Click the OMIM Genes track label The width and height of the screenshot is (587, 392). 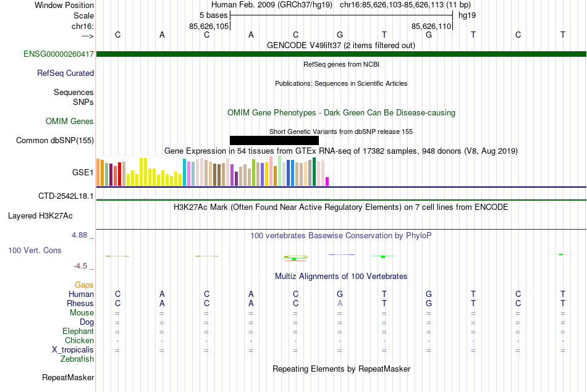click(70, 122)
